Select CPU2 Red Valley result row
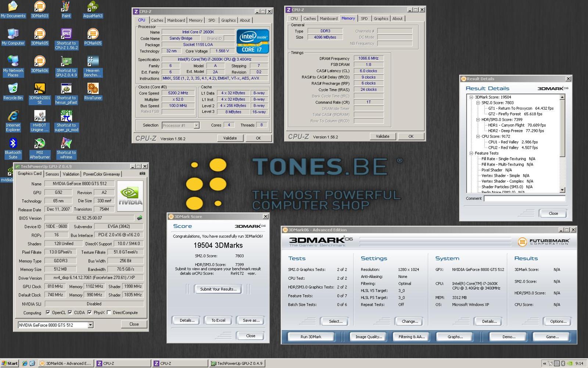This screenshot has width=588, height=368. [513, 148]
